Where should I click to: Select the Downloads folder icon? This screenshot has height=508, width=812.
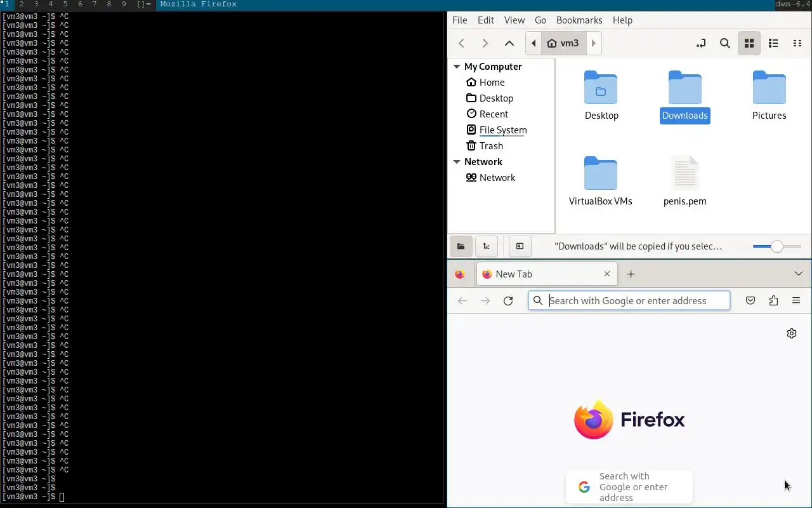[685, 88]
